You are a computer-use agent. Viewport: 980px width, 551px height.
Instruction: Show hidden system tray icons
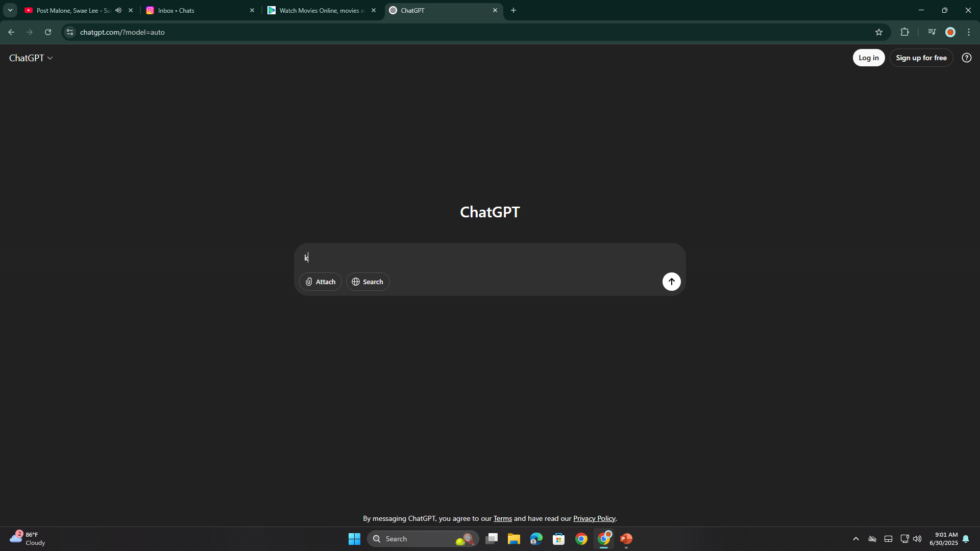tap(856, 539)
